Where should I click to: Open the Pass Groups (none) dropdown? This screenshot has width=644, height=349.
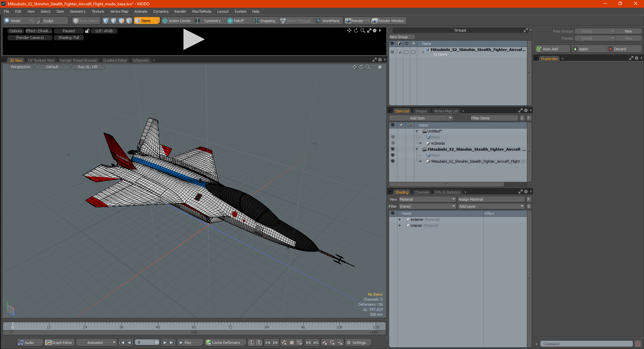tap(595, 31)
